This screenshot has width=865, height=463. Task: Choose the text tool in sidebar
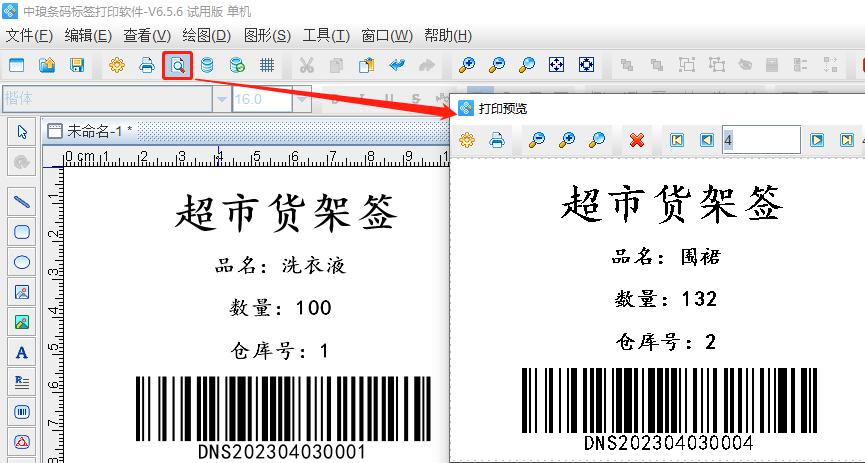tap(22, 352)
